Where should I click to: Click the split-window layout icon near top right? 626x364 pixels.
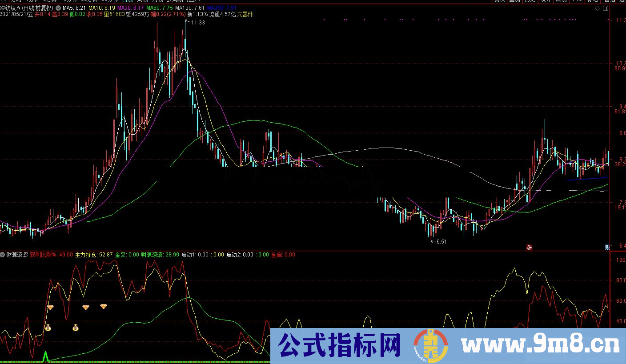605,8
